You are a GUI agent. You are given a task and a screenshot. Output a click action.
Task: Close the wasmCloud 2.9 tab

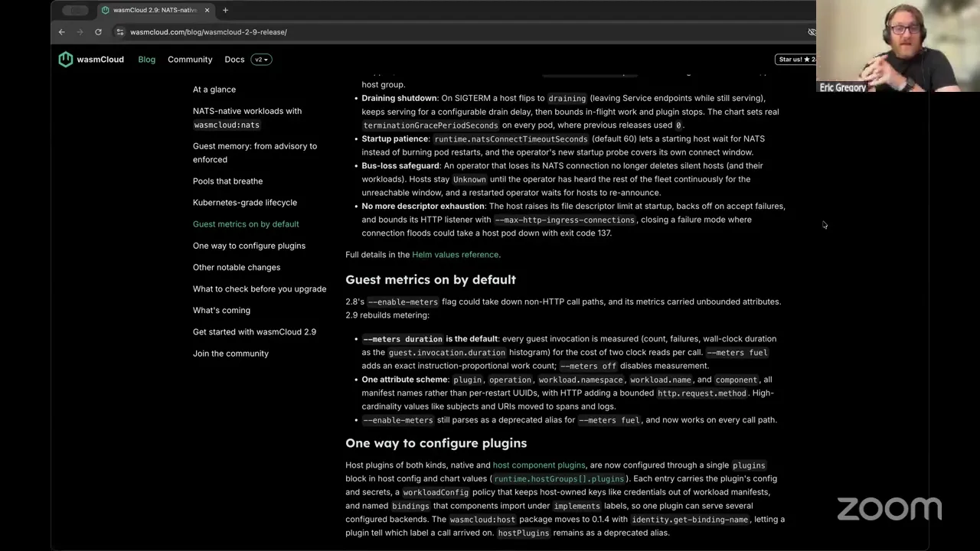pyautogui.click(x=207, y=10)
